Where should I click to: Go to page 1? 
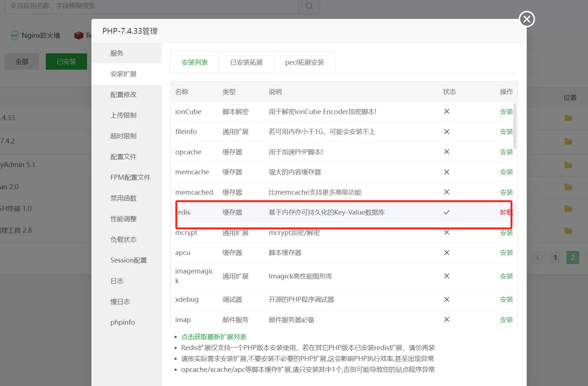coord(555,257)
